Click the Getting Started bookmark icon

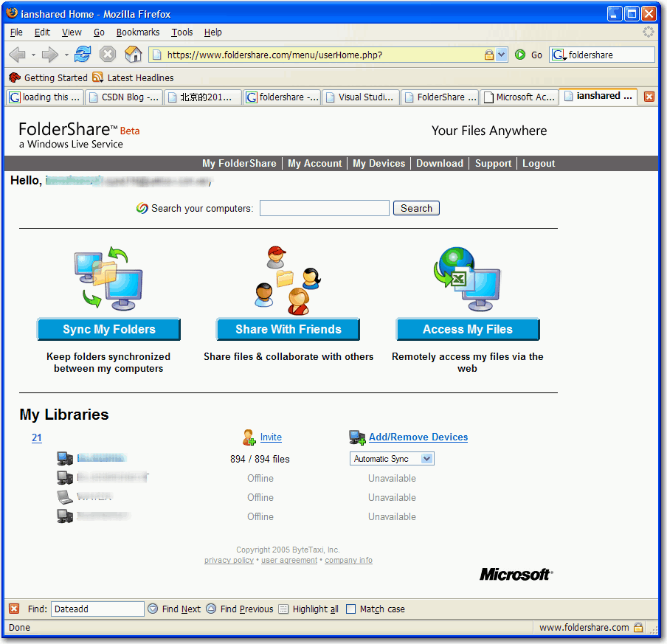15,77
